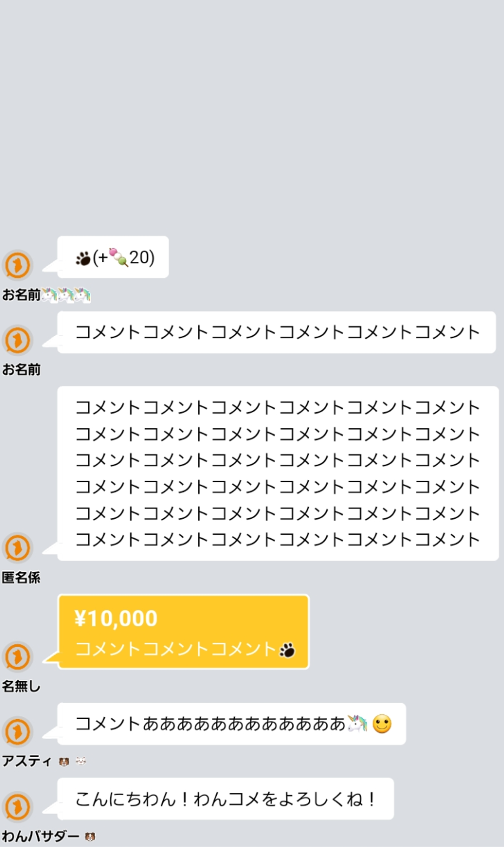
Task: Click the paw print in the ¥10,000 comment
Action: click(288, 650)
